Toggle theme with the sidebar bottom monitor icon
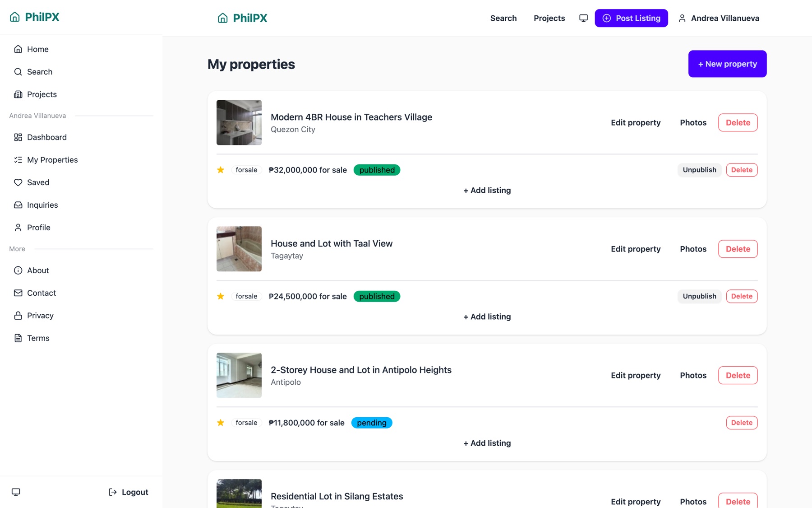The image size is (812, 508). click(16, 492)
